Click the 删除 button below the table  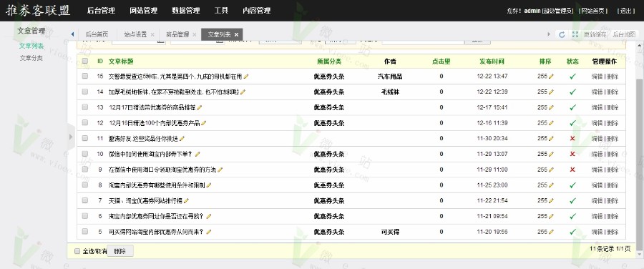click(x=120, y=251)
